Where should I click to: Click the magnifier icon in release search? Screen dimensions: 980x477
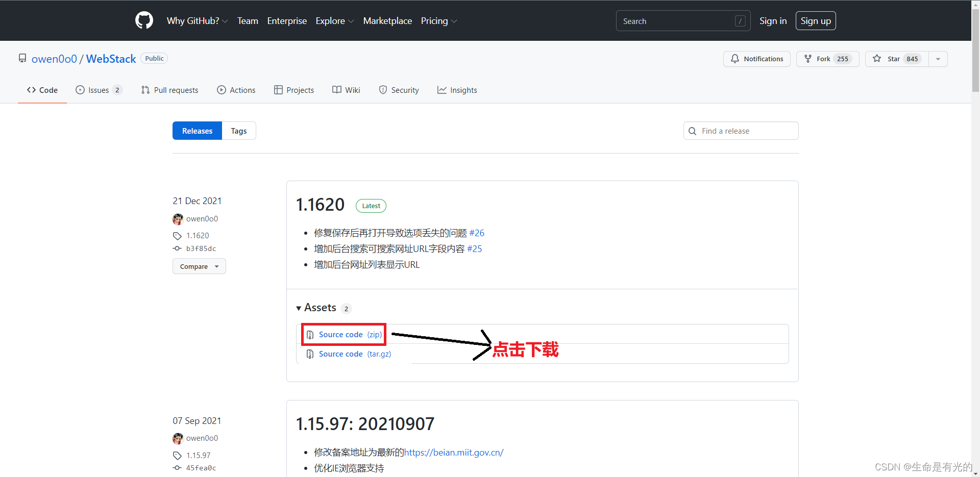point(692,131)
